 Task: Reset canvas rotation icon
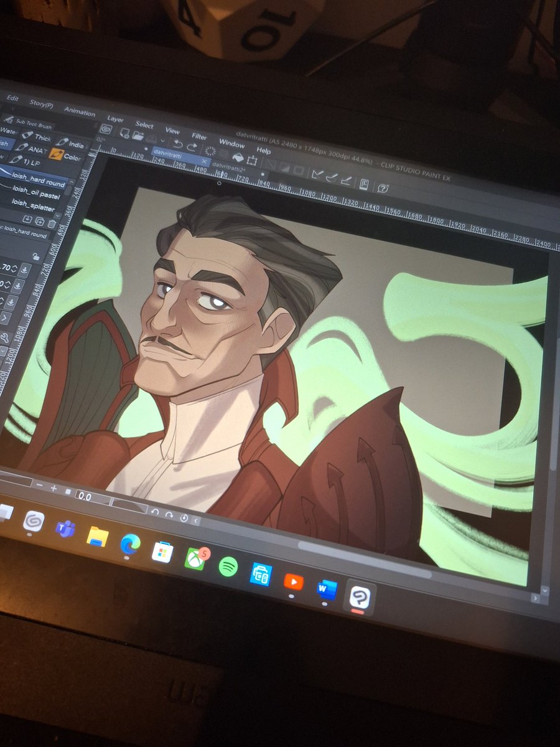tap(184, 518)
